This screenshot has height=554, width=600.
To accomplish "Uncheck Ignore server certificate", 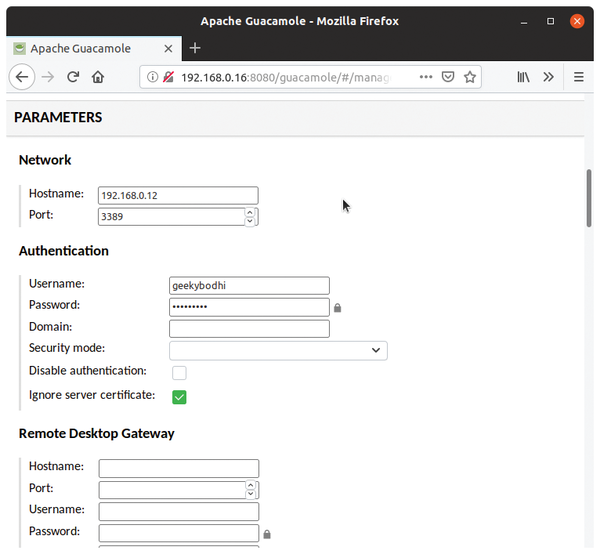I will (x=179, y=397).
